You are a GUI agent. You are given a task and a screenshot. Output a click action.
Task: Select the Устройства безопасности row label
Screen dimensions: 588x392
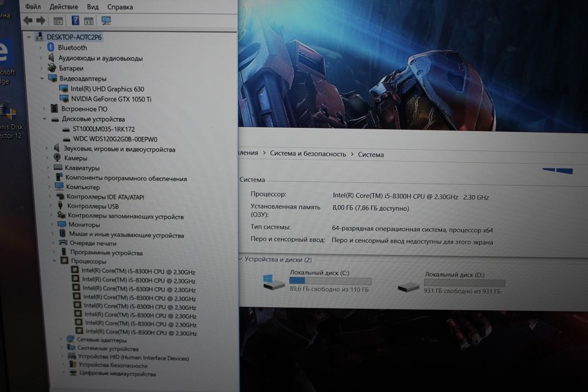(113, 366)
